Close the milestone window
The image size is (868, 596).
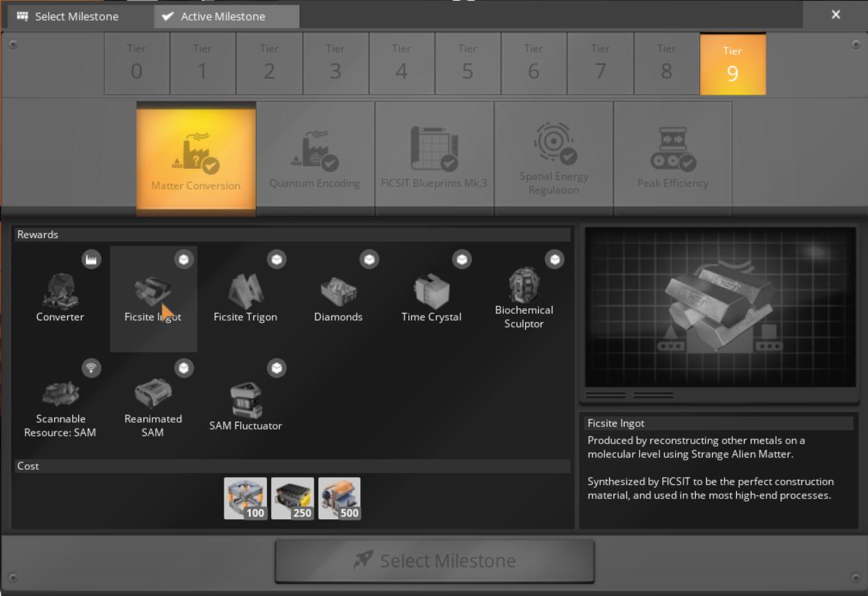(835, 14)
